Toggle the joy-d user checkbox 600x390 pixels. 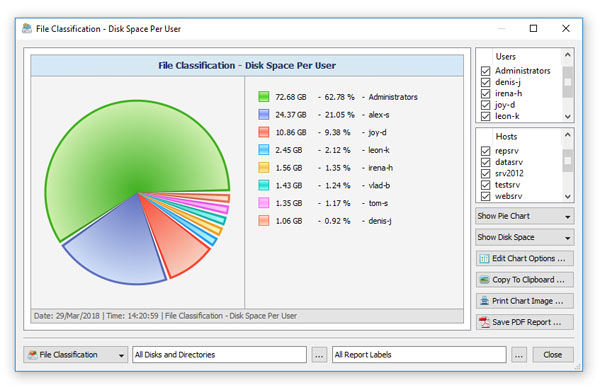[x=486, y=105]
